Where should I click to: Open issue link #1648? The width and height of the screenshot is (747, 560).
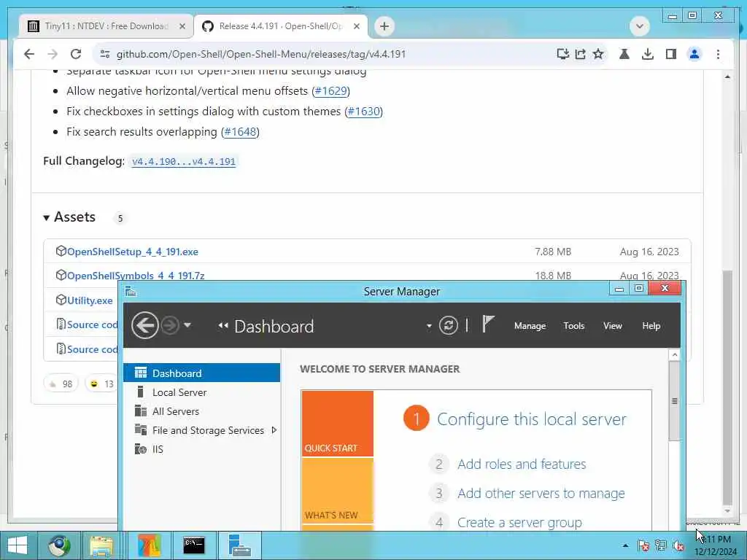pyautogui.click(x=240, y=132)
